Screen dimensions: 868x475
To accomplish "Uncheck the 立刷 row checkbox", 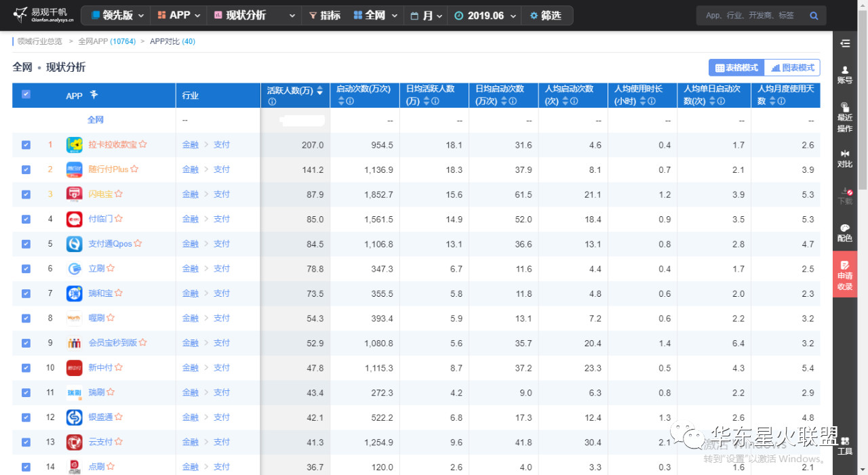I will pos(26,269).
